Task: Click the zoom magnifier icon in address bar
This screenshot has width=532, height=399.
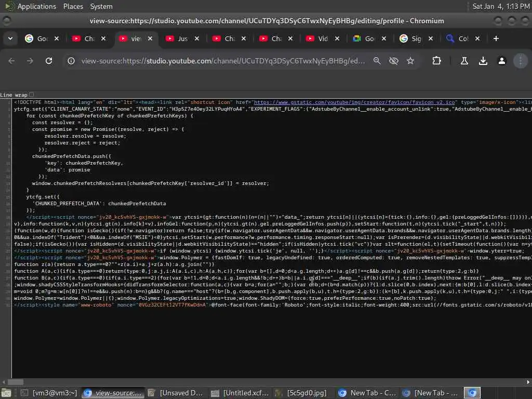Action: point(377,61)
